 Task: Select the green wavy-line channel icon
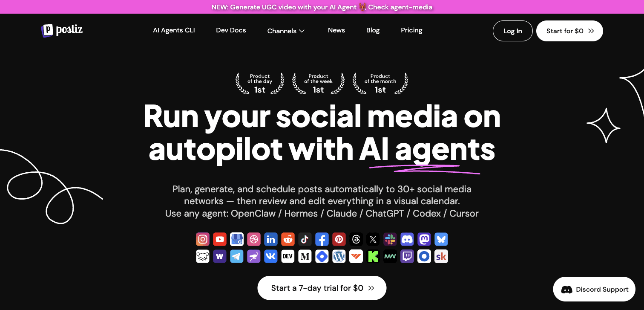coord(390,256)
